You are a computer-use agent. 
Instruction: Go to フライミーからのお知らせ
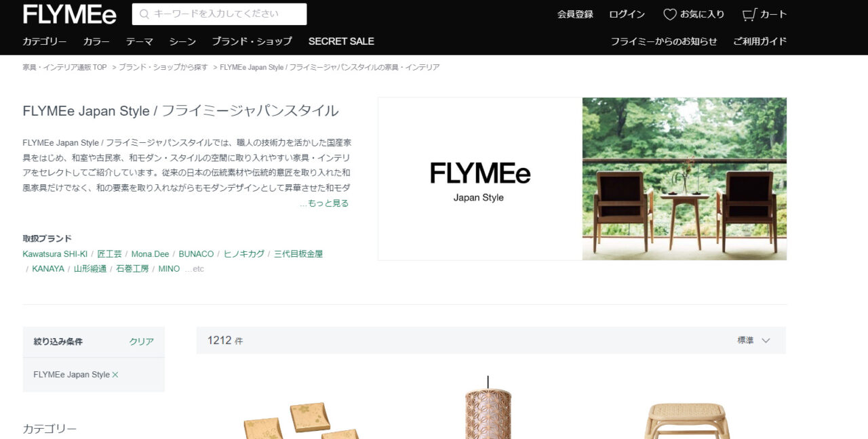coord(664,41)
